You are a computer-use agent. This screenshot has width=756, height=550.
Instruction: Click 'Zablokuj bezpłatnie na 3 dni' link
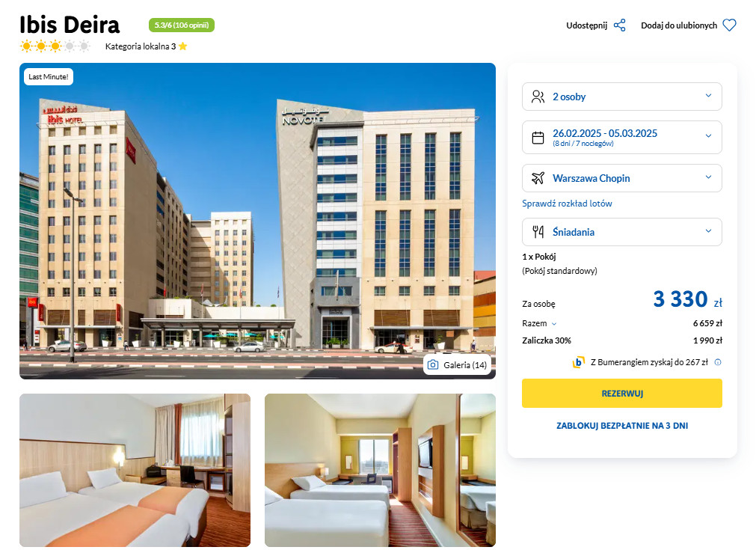pos(622,426)
